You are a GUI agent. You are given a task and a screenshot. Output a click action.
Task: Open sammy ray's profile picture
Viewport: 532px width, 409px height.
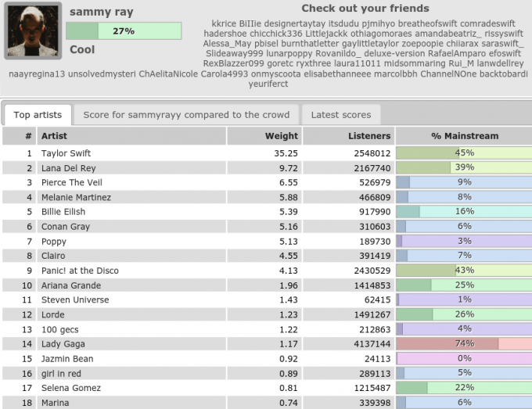point(33,30)
